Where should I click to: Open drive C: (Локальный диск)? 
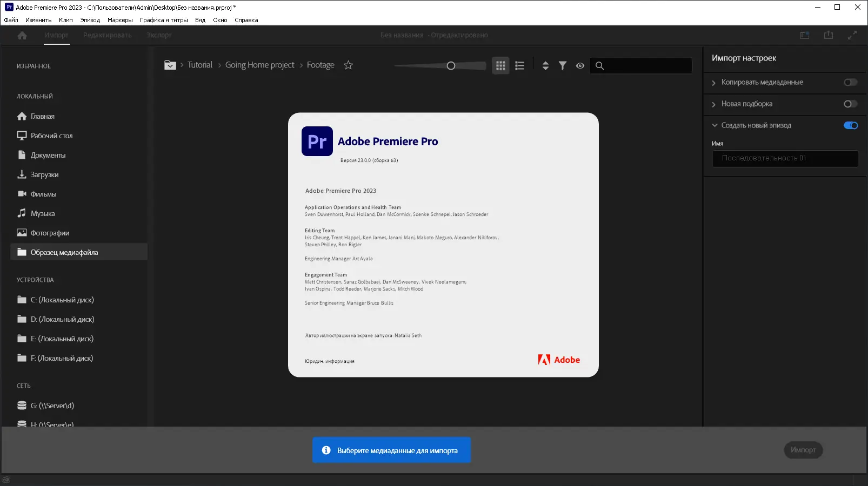(79, 300)
